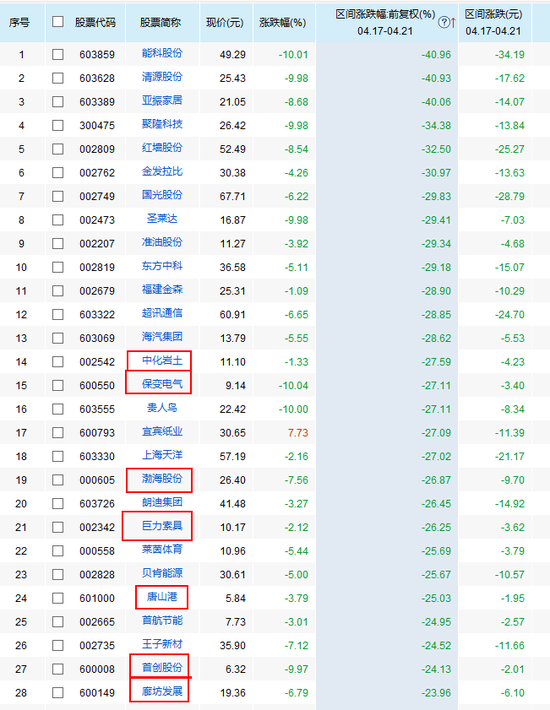Click red sort arrow in 区间涨跌幅 header
Viewport: 550px width, 710px height.
(453, 22)
